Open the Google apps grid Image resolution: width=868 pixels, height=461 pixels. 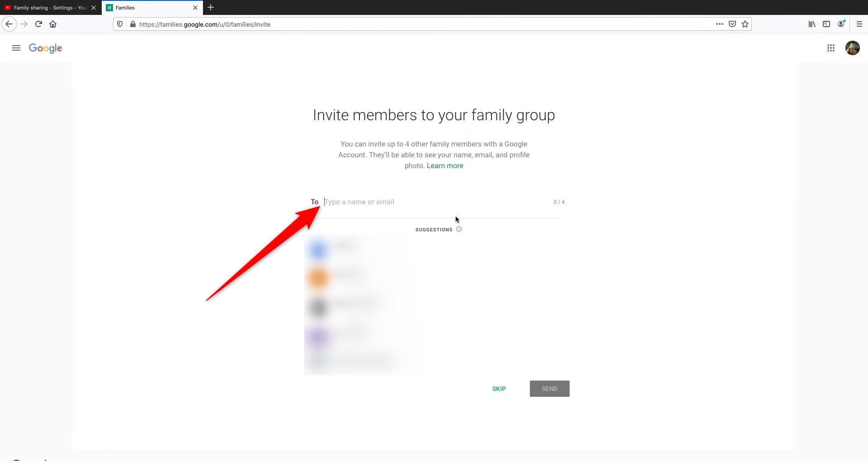point(831,48)
